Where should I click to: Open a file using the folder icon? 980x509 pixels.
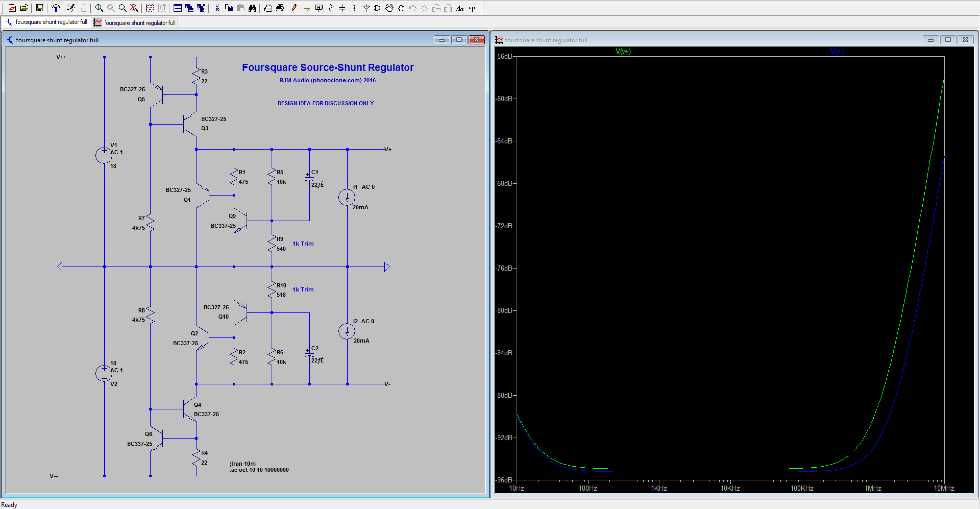[x=24, y=8]
